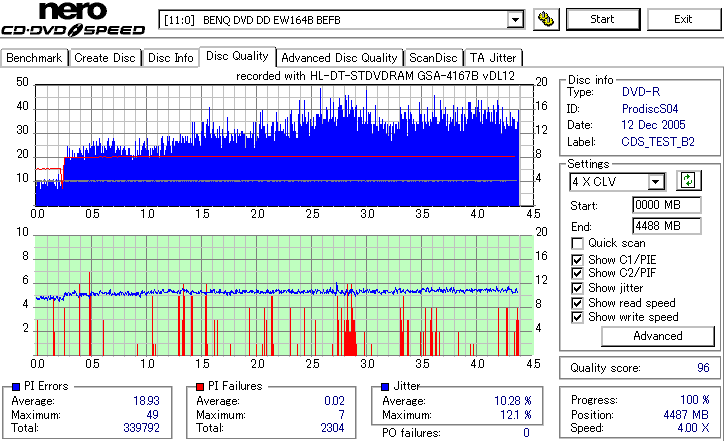This screenshot has height=441, width=724.
Task: Uncheck Show write speed
Action: [577, 317]
